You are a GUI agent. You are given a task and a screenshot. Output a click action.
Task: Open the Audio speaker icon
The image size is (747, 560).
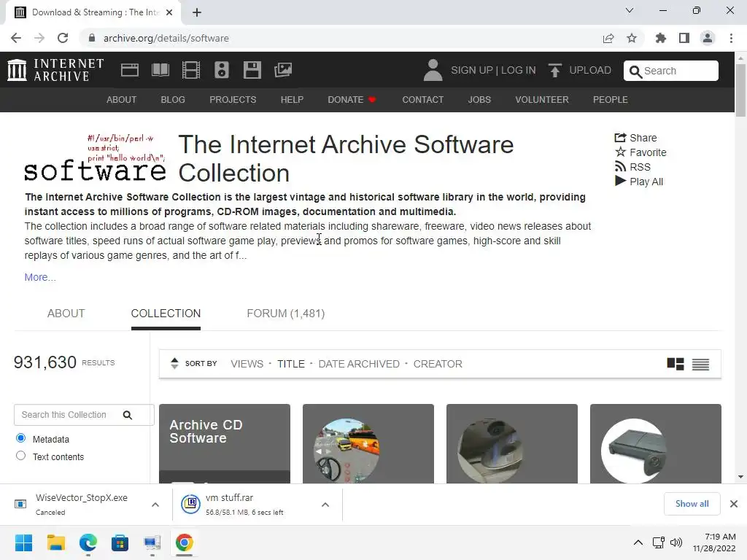tap(222, 70)
